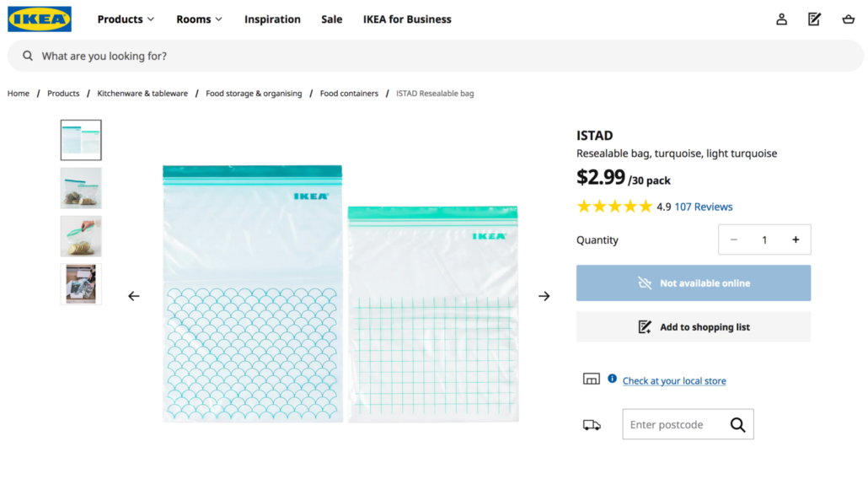Click Add to shopping list button
Image resolution: width=868 pixels, height=479 pixels.
(693, 326)
